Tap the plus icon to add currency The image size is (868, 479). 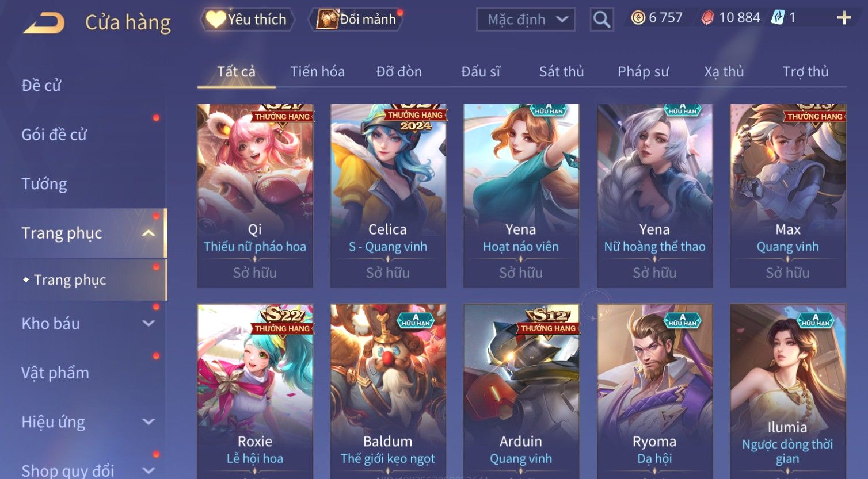pos(844,18)
